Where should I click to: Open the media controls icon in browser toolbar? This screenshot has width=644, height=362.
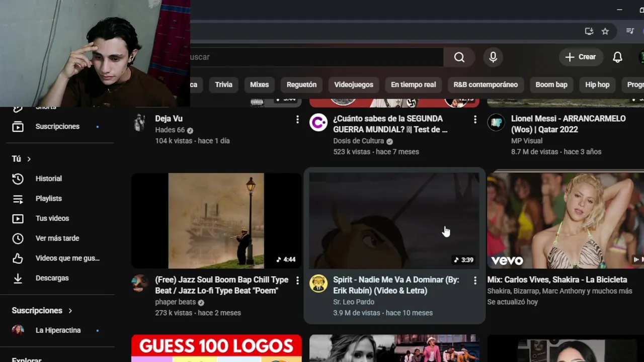pyautogui.click(x=630, y=31)
